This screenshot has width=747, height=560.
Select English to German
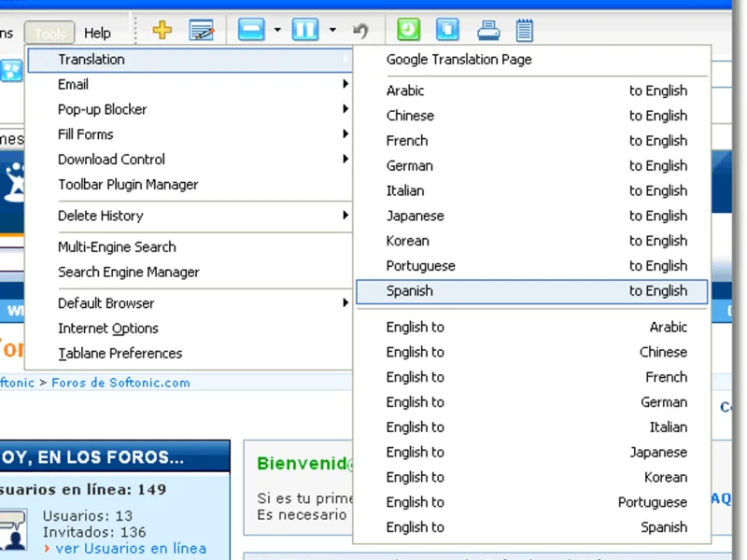pos(531,402)
